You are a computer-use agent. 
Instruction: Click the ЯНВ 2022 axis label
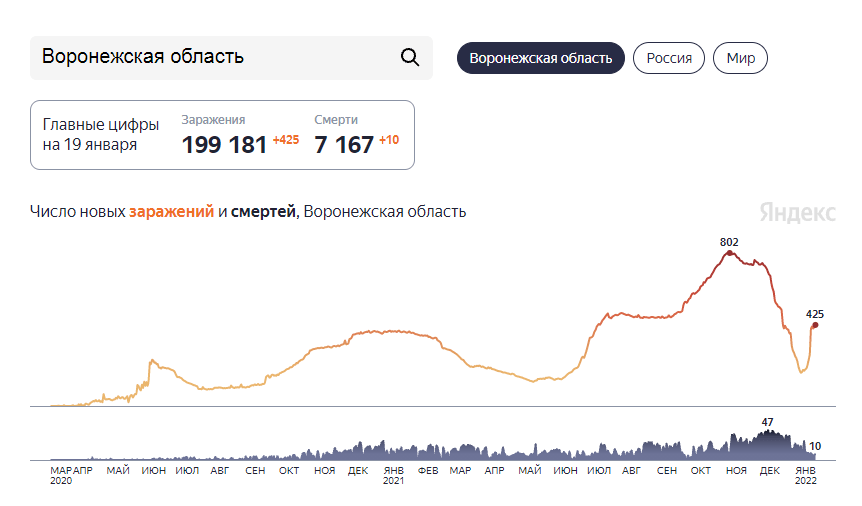[x=805, y=475]
